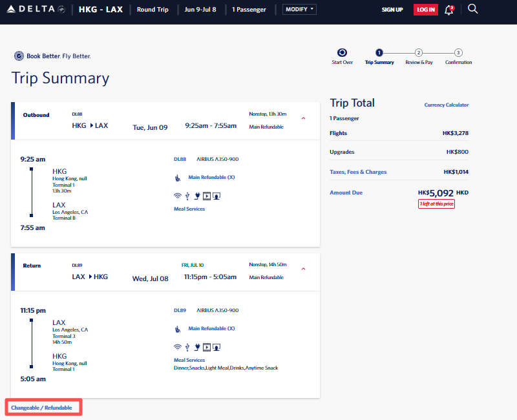This screenshot has height=420, width=517.
Task: Collapse the Outbound flight details
Action: [304, 118]
